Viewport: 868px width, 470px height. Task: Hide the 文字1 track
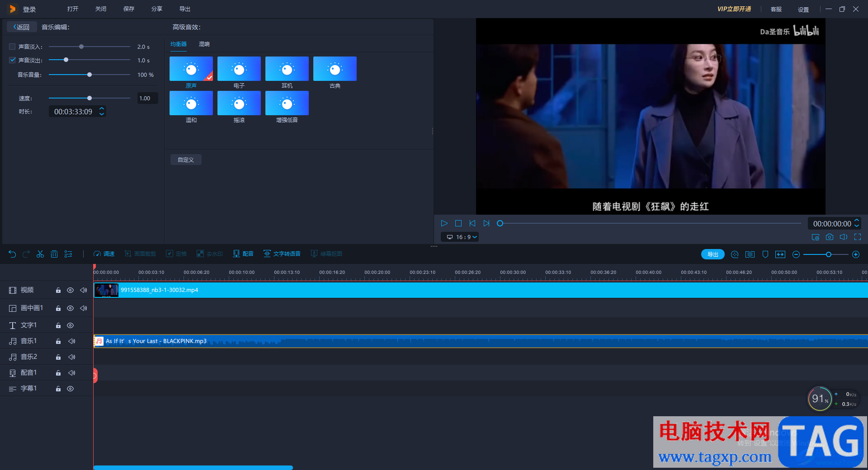click(x=70, y=325)
